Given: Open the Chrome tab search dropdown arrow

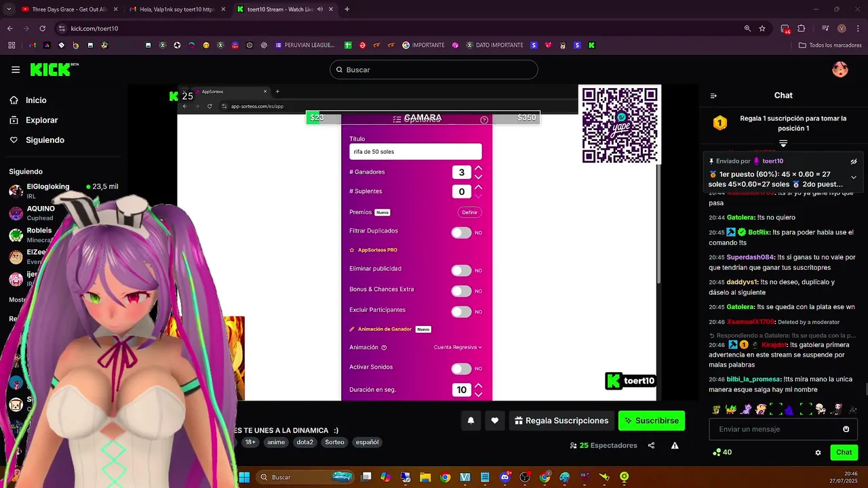Looking at the screenshot, I should pos(9,9).
